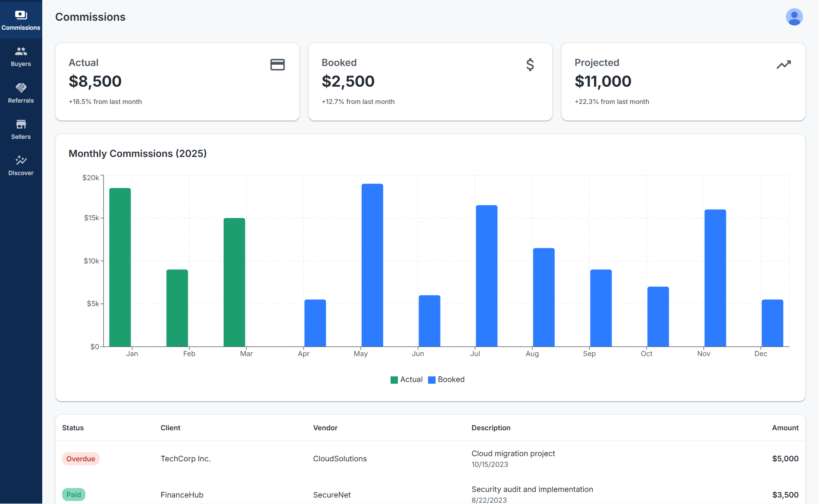Click the Overdue status badge
The image size is (819, 504).
[81, 458]
